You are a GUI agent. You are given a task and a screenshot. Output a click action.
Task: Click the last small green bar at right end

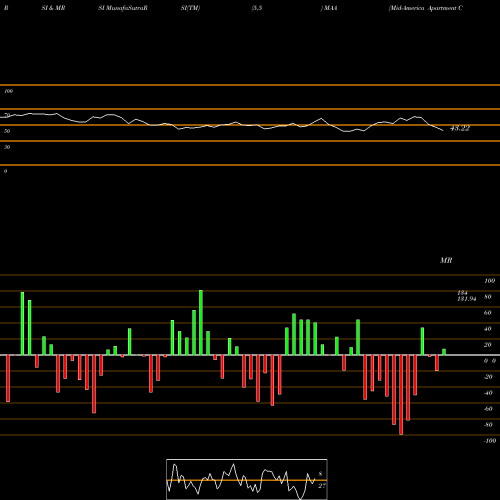point(444,352)
